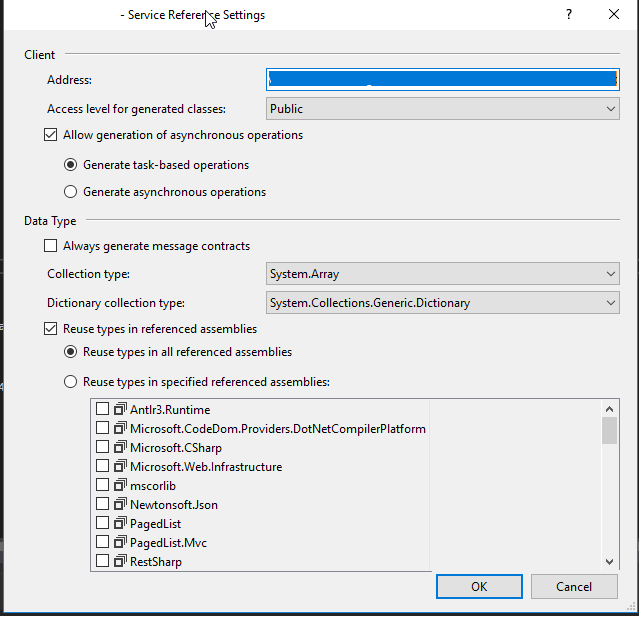Click the assembly list scroll up arrow

[609, 409]
